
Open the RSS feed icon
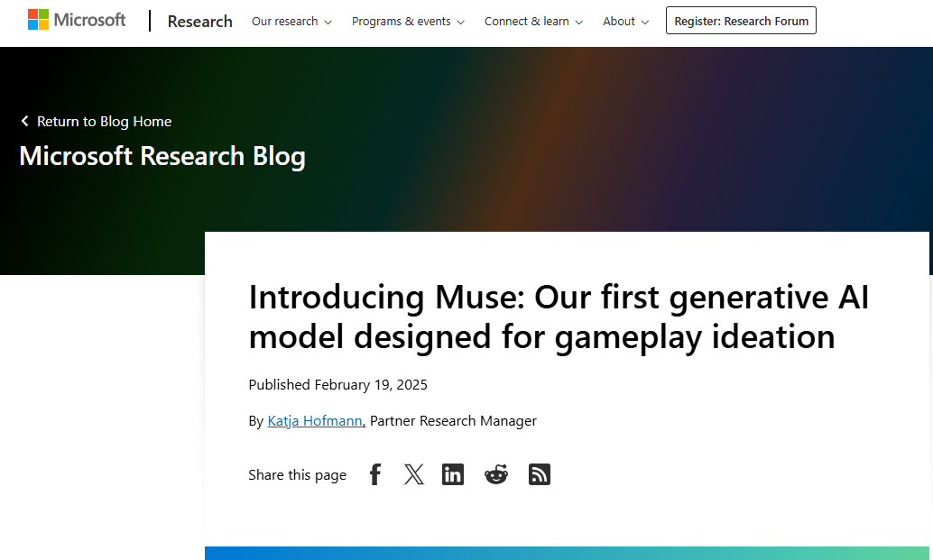click(x=539, y=473)
